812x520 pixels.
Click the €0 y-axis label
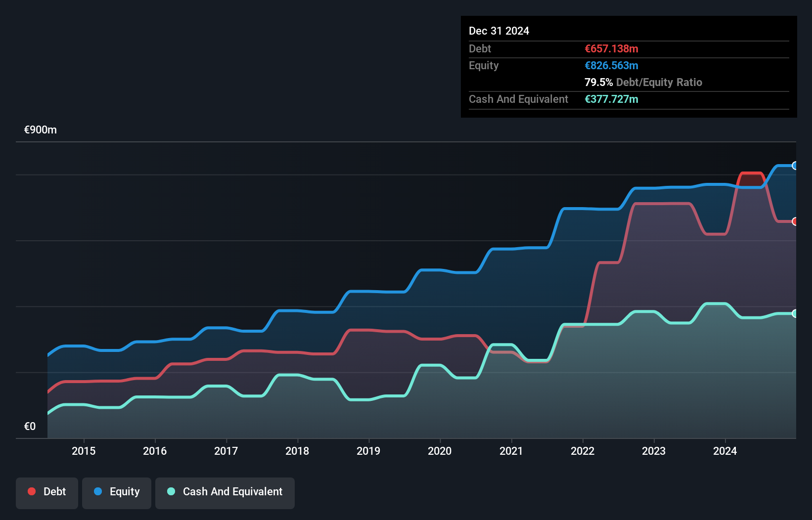tap(30, 427)
